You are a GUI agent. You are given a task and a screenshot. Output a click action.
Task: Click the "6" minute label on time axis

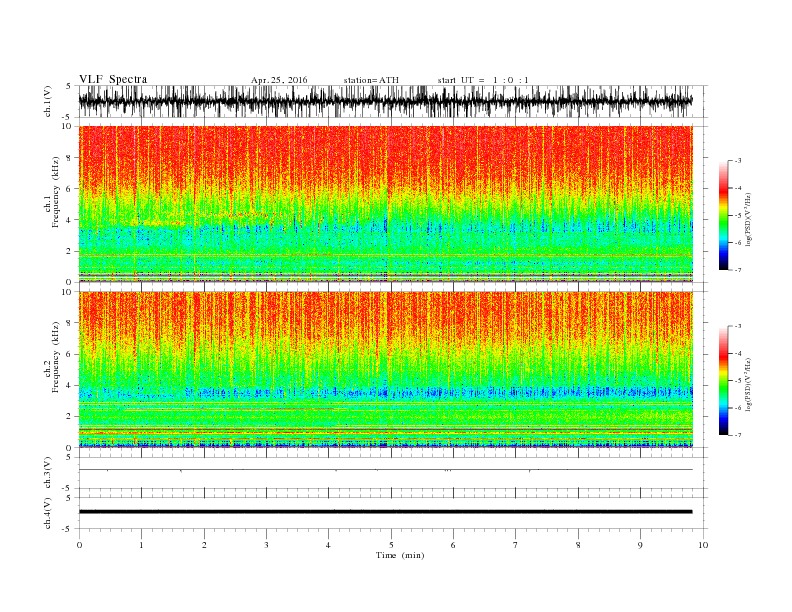pos(453,545)
